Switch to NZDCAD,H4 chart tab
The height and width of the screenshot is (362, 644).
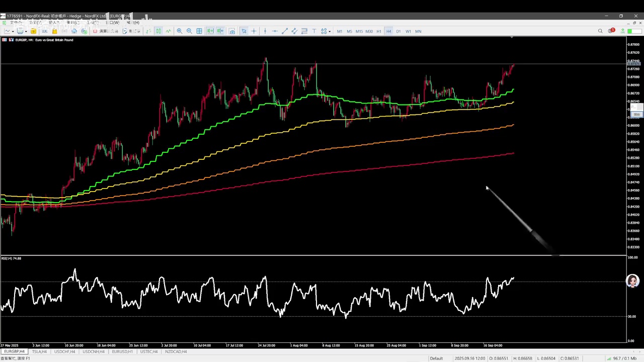[176, 351]
